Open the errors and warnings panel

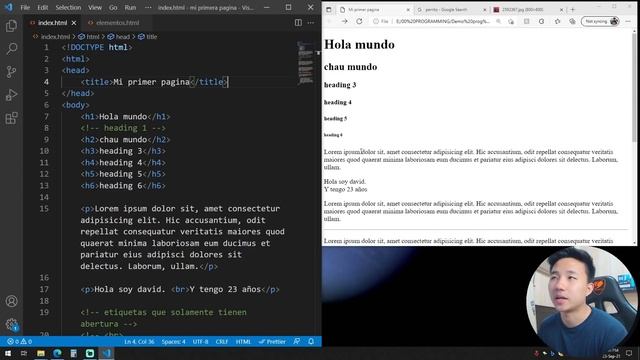pos(19,342)
